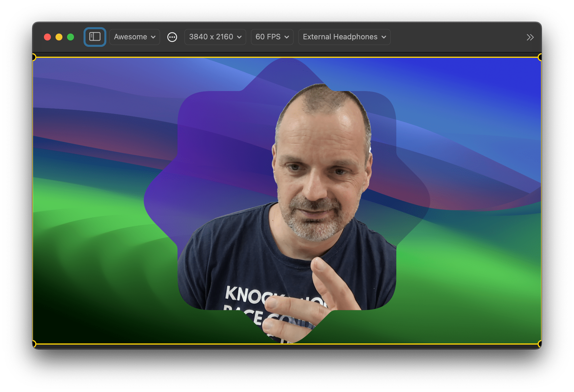Image resolution: width=574 pixels, height=392 pixels.
Task: Click the bottom-right yellow corner handle
Action: coord(540,344)
